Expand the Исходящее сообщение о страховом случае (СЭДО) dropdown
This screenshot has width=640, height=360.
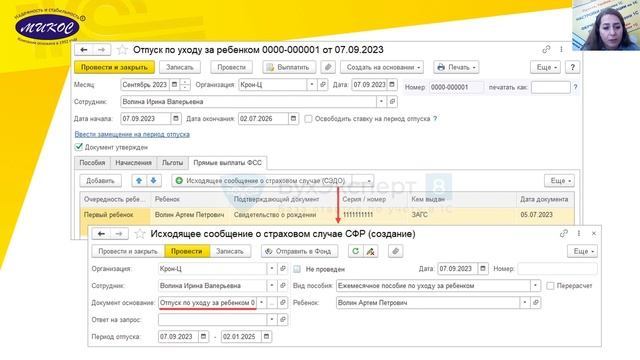point(369,180)
